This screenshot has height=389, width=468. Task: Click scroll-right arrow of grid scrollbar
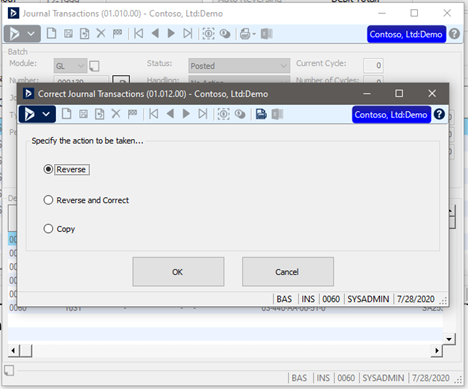pyautogui.click(x=437, y=350)
